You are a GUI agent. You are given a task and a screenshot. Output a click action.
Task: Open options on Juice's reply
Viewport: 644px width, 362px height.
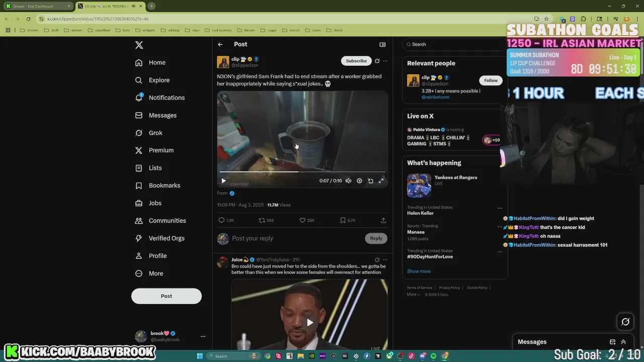[385, 260]
